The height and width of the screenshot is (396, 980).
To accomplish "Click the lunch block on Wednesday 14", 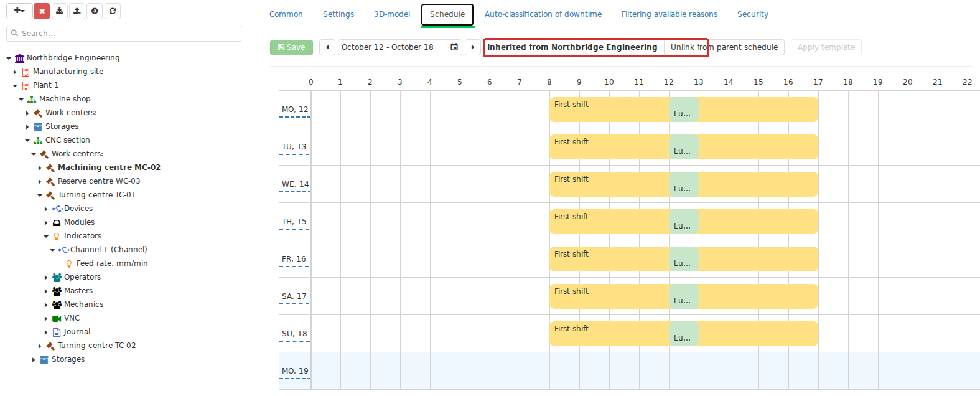I will [x=684, y=184].
